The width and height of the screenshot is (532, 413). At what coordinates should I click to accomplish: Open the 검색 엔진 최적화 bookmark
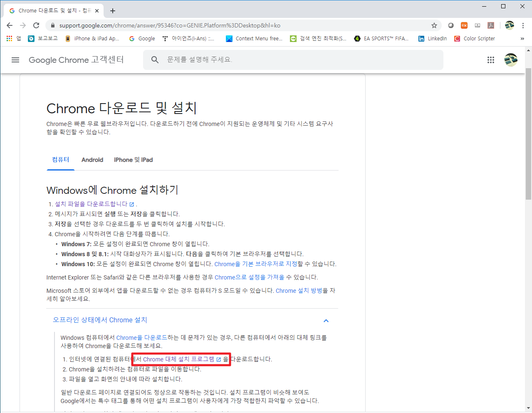point(318,38)
